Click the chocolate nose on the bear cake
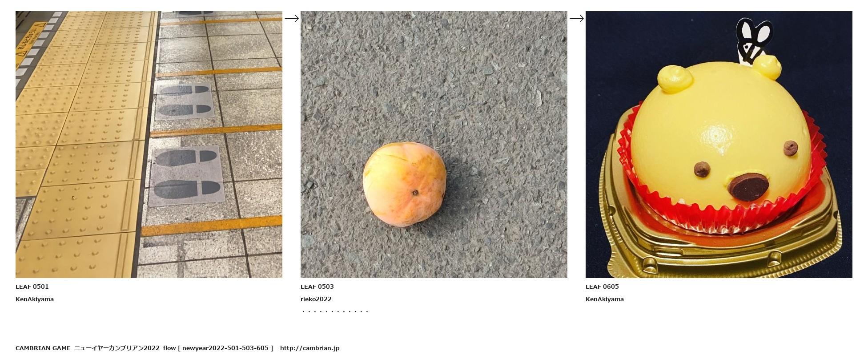Screen dimensions: 868x359 click(x=751, y=188)
